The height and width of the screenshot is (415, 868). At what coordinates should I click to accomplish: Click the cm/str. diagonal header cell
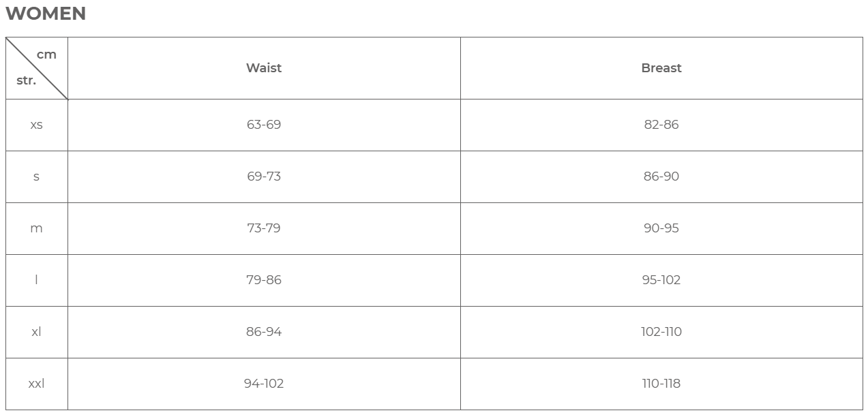[x=37, y=68]
